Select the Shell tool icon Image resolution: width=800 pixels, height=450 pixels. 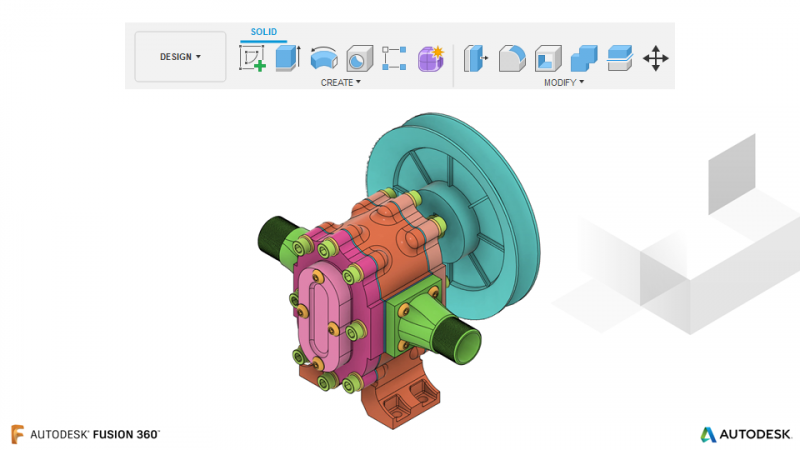[x=548, y=58]
